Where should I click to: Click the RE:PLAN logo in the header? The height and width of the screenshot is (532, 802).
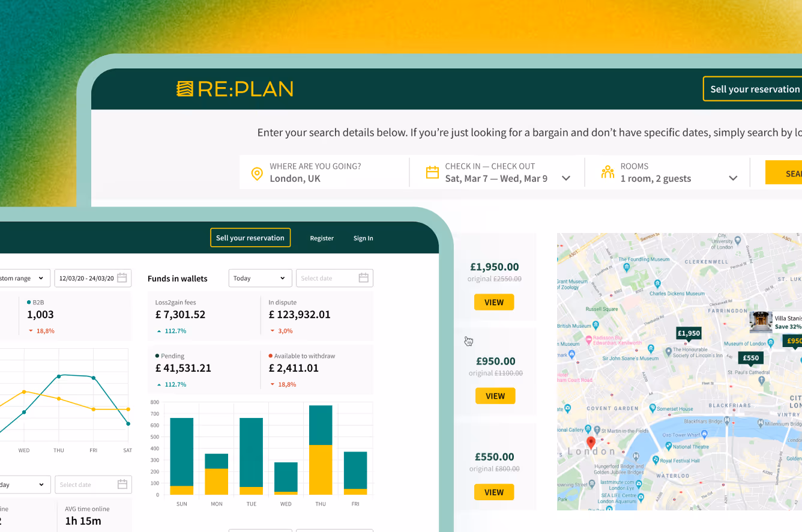coord(234,89)
